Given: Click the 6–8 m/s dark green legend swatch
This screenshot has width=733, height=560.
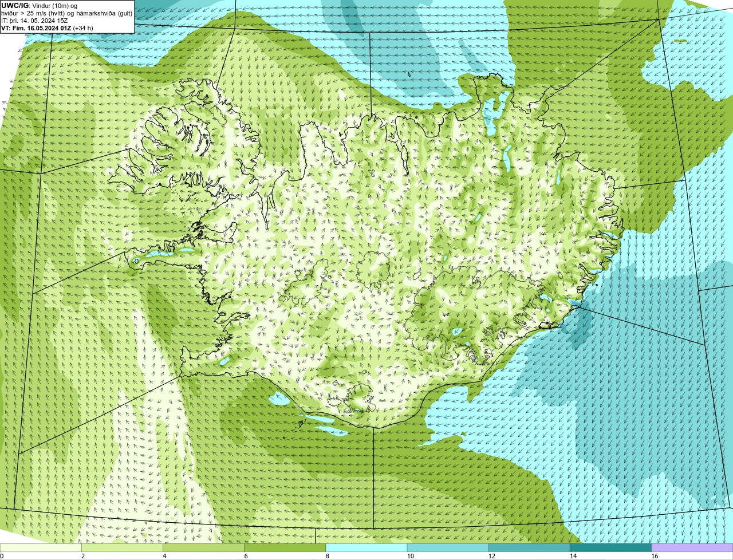Looking at the screenshot, I should (x=285, y=547).
